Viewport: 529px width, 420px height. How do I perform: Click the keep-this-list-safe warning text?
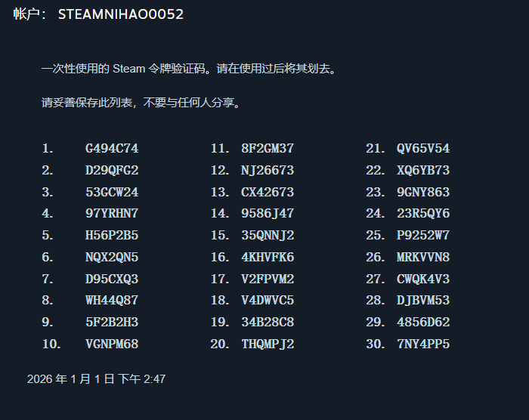(x=141, y=102)
